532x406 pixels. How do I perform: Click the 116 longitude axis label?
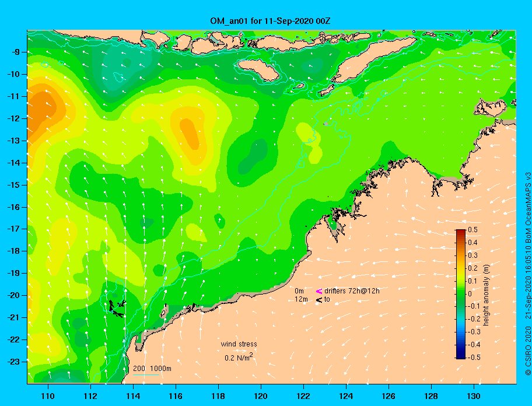[x=176, y=396]
